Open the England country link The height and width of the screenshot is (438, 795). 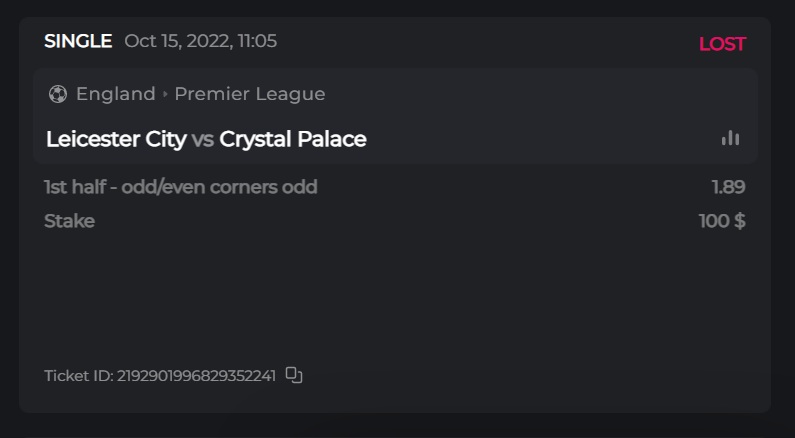point(115,94)
